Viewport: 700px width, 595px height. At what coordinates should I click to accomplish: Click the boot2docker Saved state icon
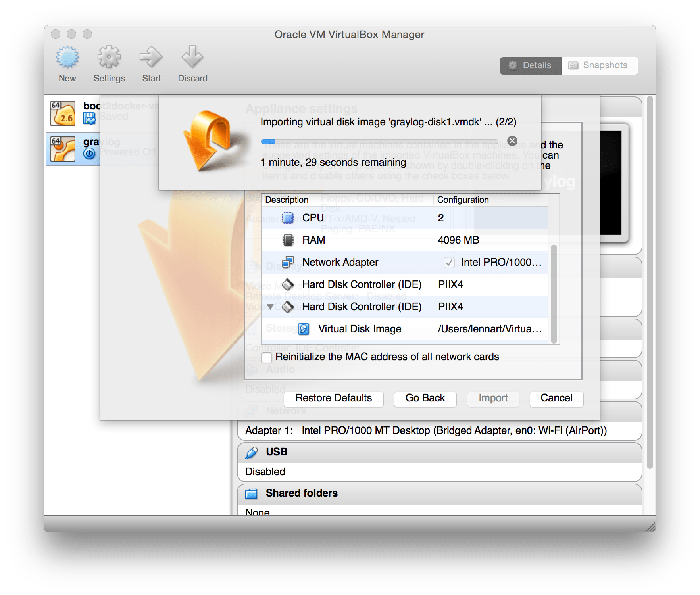click(90, 118)
